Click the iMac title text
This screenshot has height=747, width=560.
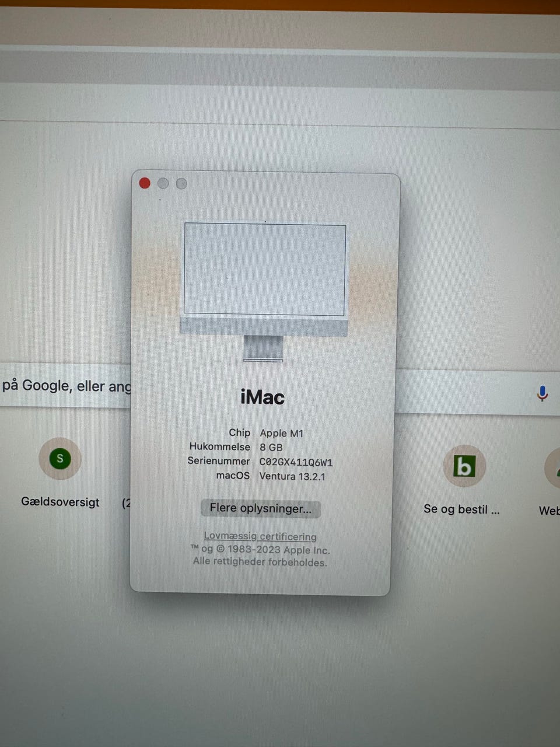[262, 397]
